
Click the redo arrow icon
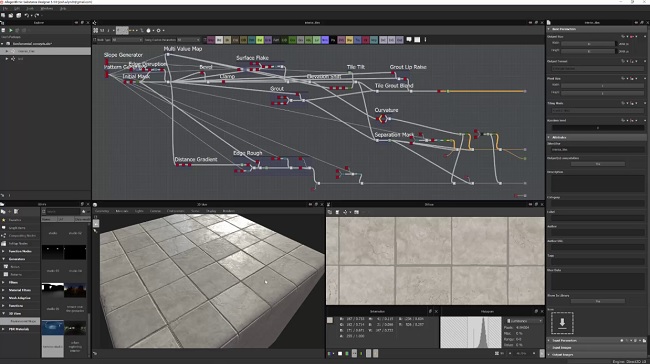coord(36,15)
